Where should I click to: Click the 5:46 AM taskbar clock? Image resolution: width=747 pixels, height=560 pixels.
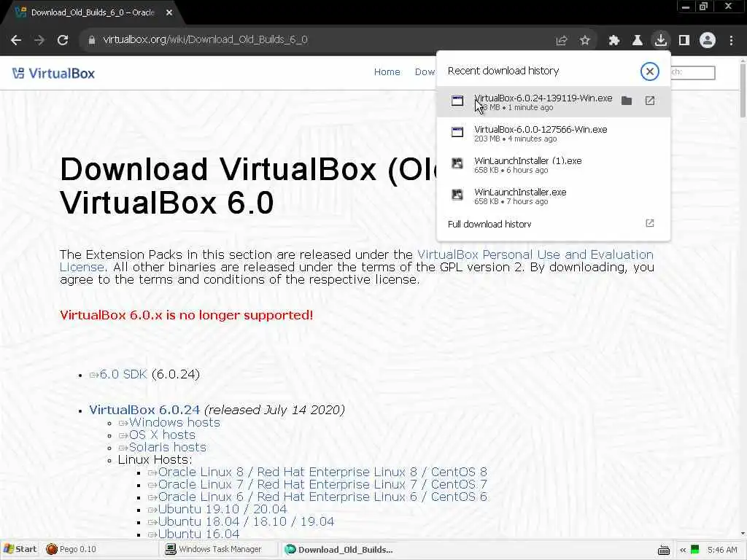[722, 550]
